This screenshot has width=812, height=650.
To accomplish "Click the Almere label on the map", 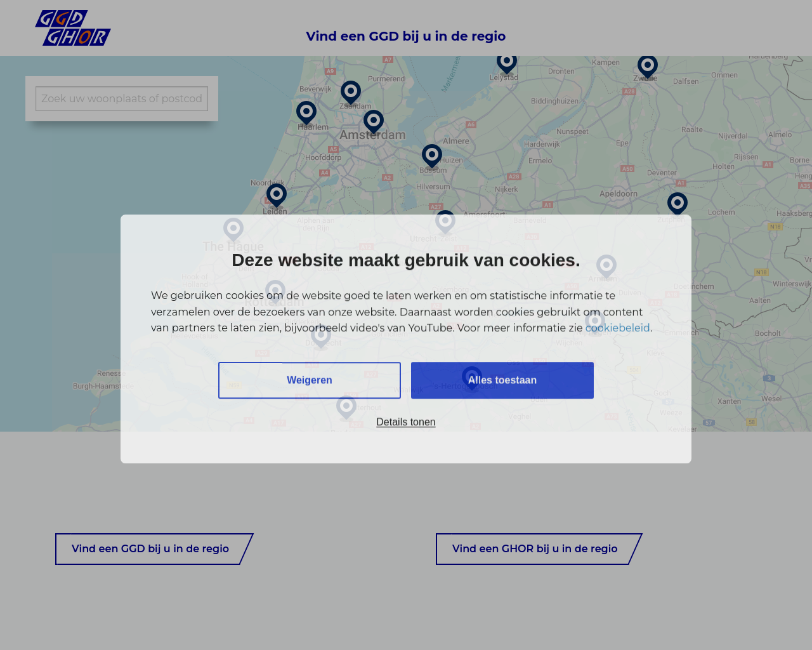I will pyautogui.click(x=456, y=141).
